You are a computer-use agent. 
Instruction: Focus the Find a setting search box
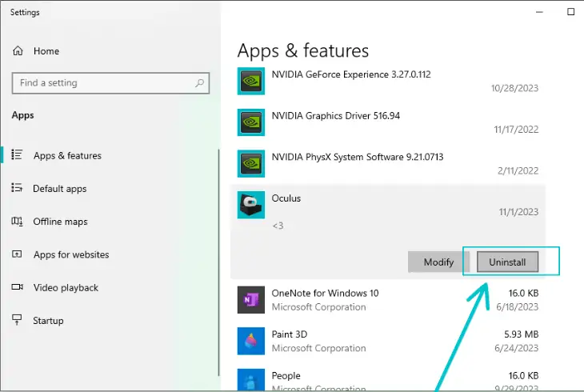(x=110, y=82)
